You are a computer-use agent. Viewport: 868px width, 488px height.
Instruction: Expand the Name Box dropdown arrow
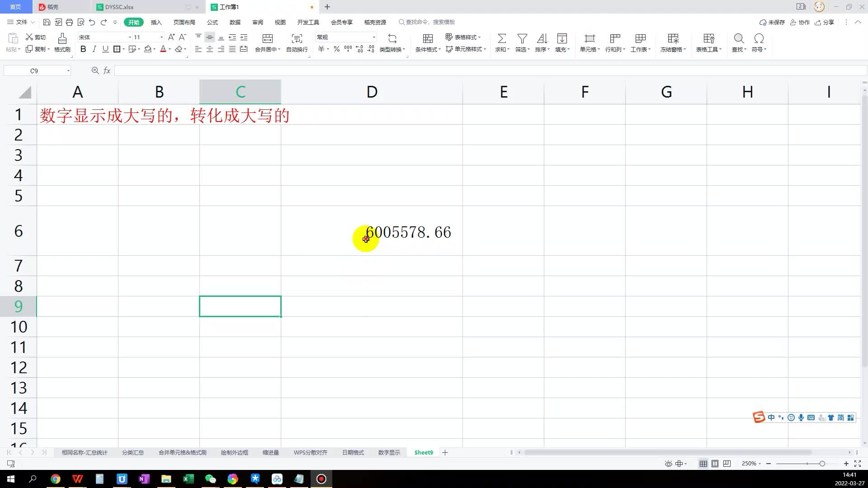click(x=68, y=70)
